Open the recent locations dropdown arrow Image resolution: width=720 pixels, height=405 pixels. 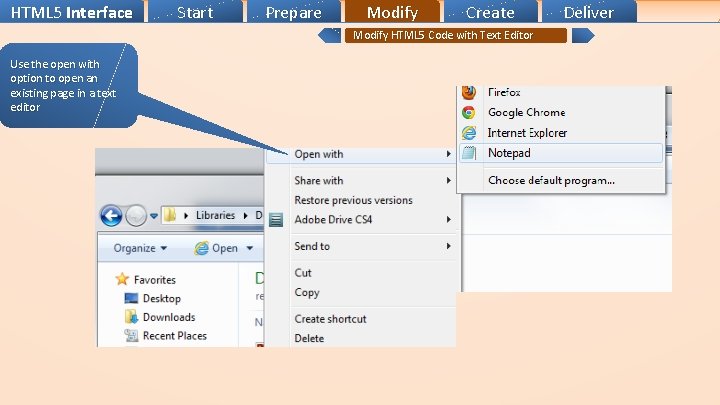(x=154, y=215)
